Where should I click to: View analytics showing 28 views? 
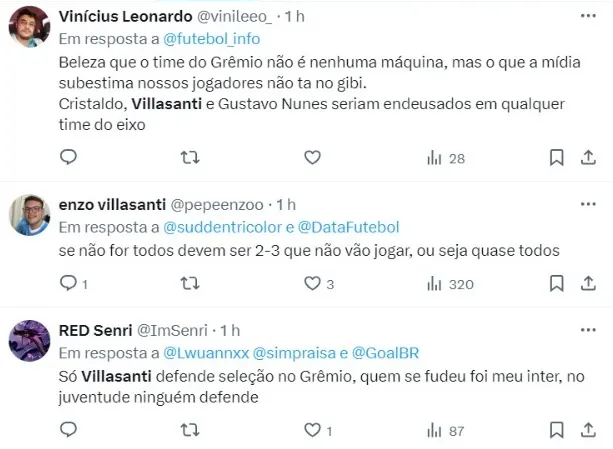coord(446,157)
